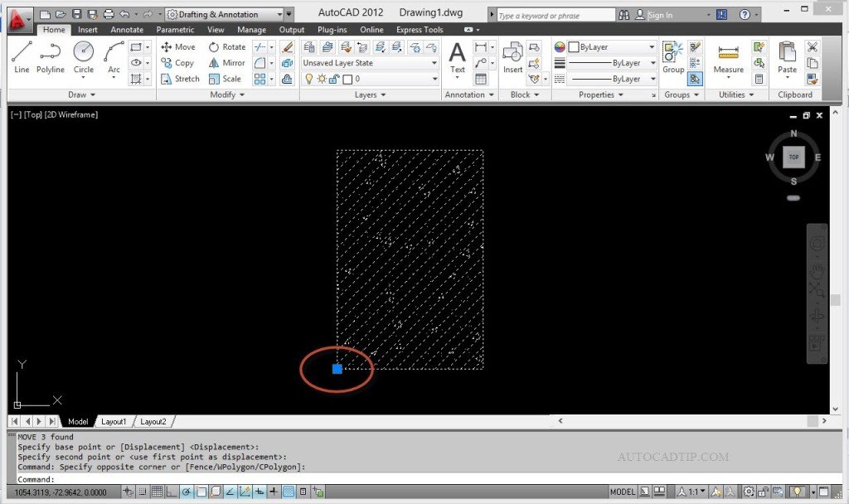Toggle the MODEL space button
Image resolution: width=849 pixels, height=504 pixels.
pos(622,492)
